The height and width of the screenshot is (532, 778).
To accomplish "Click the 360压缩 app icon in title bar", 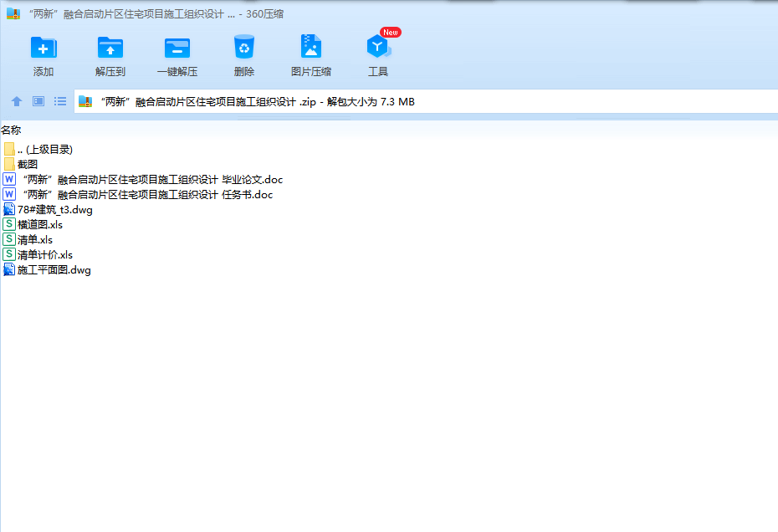I will click(13, 13).
